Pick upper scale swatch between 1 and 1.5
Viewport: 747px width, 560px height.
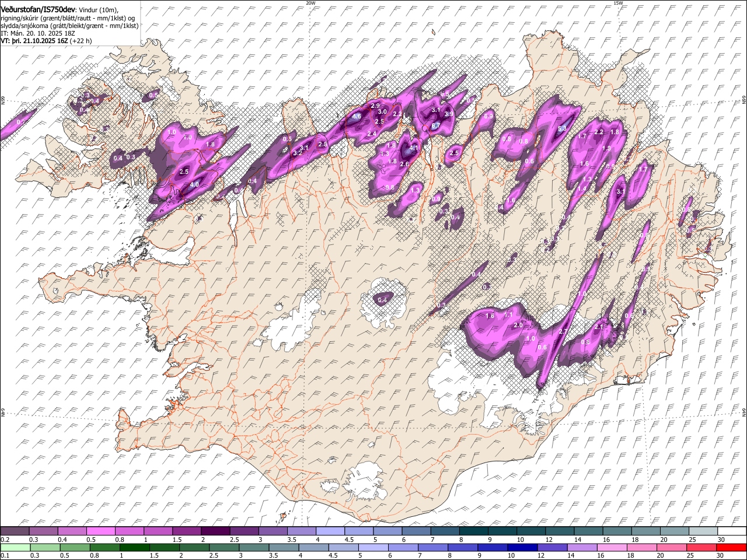tap(158, 531)
